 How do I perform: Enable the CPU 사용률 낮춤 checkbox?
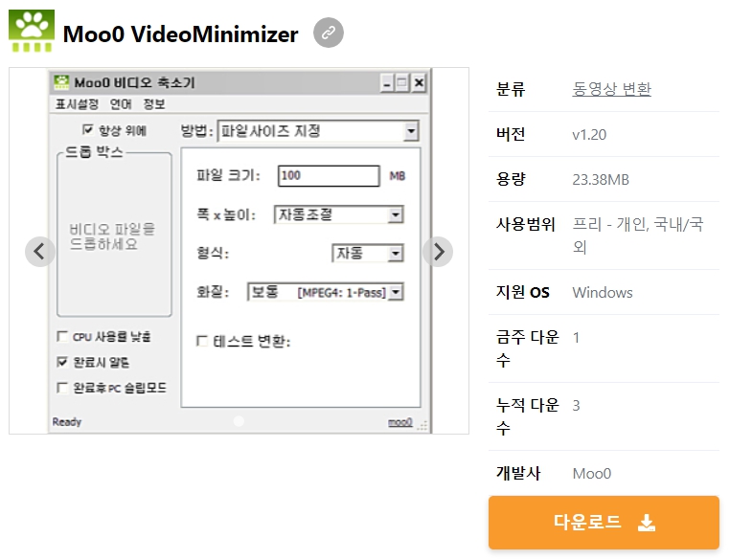(61, 336)
